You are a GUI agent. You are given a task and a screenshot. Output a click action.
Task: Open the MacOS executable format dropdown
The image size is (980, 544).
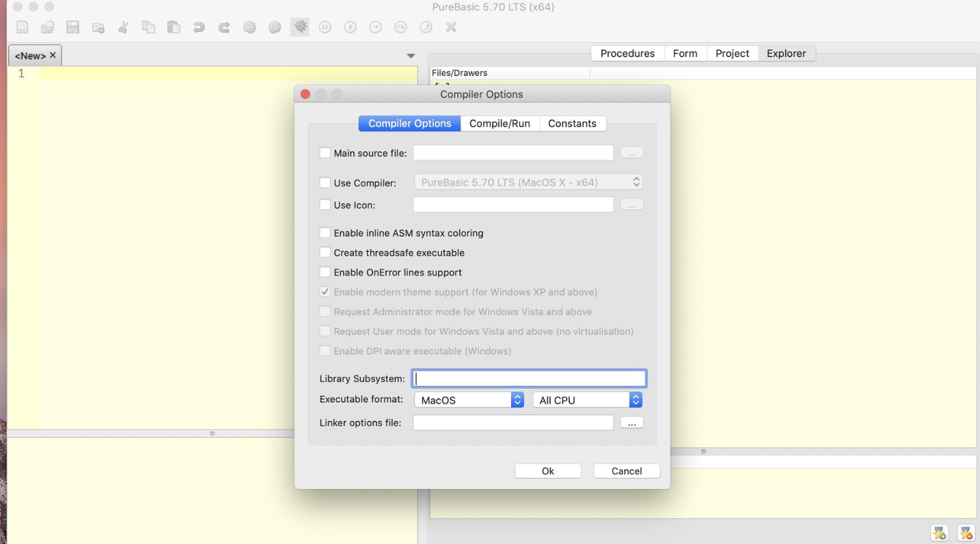469,400
